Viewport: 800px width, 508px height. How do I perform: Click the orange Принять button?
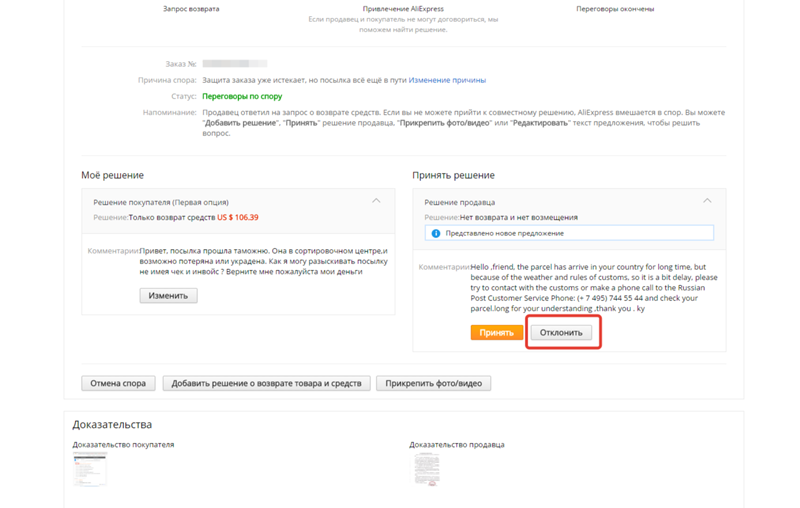coord(496,333)
